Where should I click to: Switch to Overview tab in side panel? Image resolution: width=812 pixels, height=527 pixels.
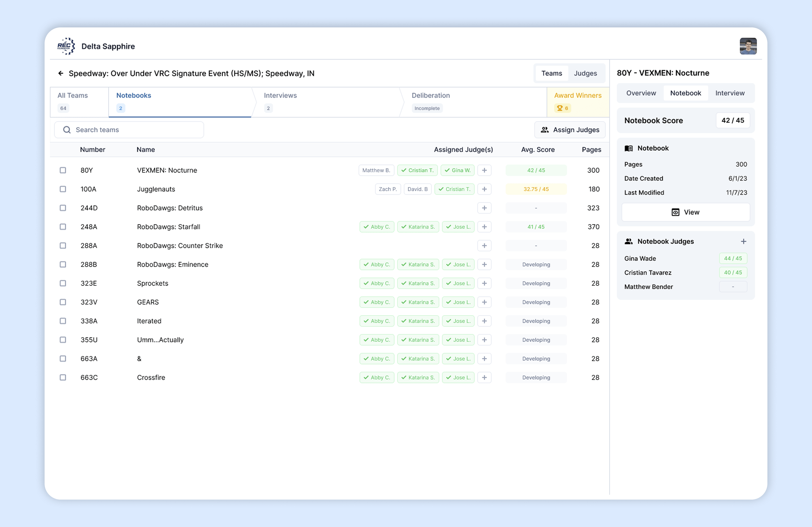[x=641, y=93]
